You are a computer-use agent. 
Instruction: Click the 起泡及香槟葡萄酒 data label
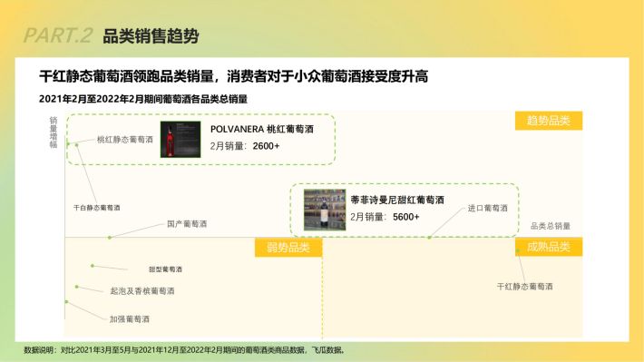click(142, 291)
